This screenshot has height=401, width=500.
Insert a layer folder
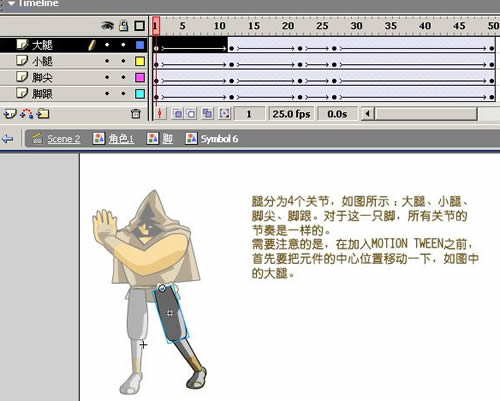(43, 114)
